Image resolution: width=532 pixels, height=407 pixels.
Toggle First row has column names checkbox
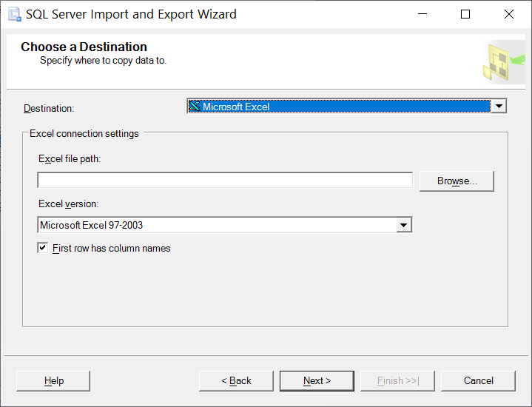tap(43, 248)
